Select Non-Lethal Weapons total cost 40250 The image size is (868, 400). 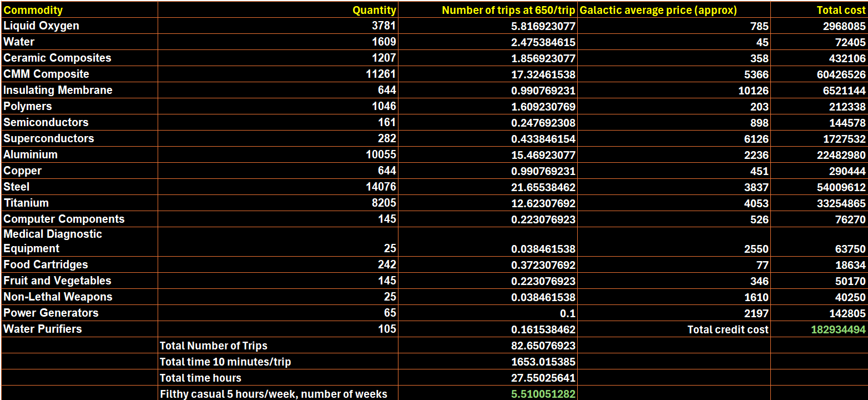point(819,297)
